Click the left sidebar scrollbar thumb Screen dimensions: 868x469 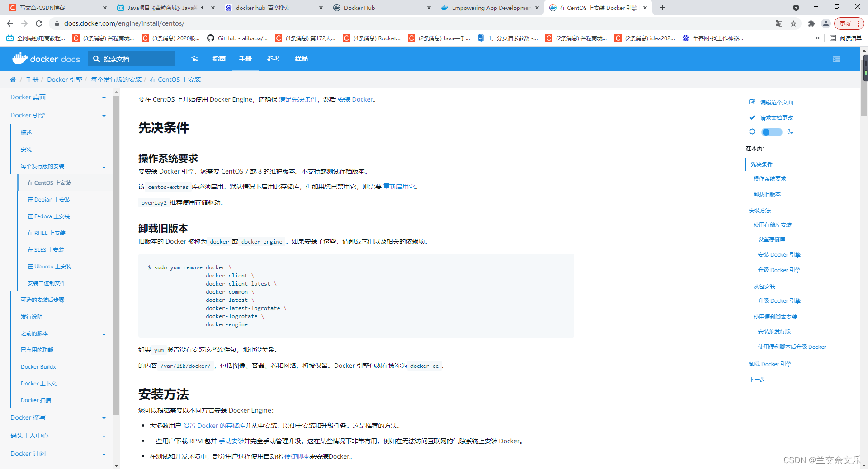coord(116,255)
